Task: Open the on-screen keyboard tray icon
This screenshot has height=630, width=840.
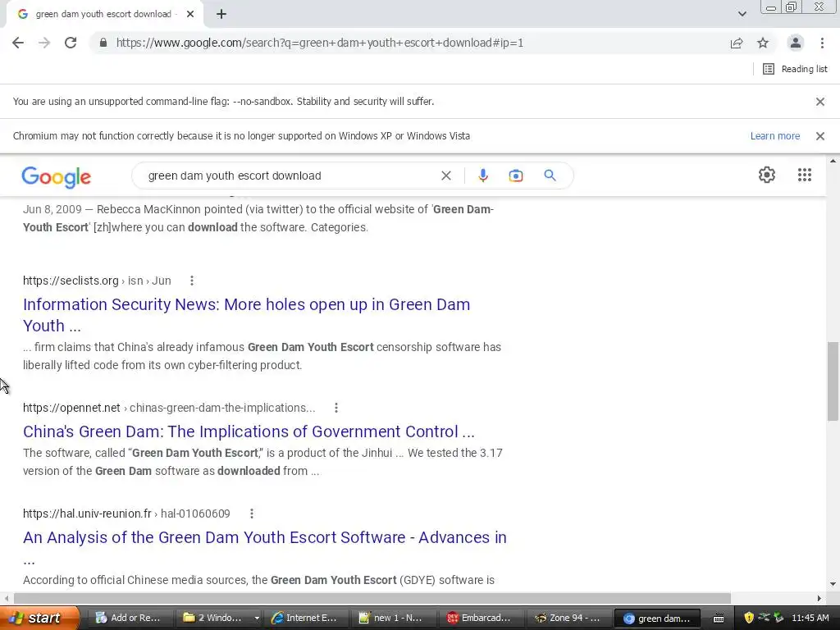Action: (719, 619)
